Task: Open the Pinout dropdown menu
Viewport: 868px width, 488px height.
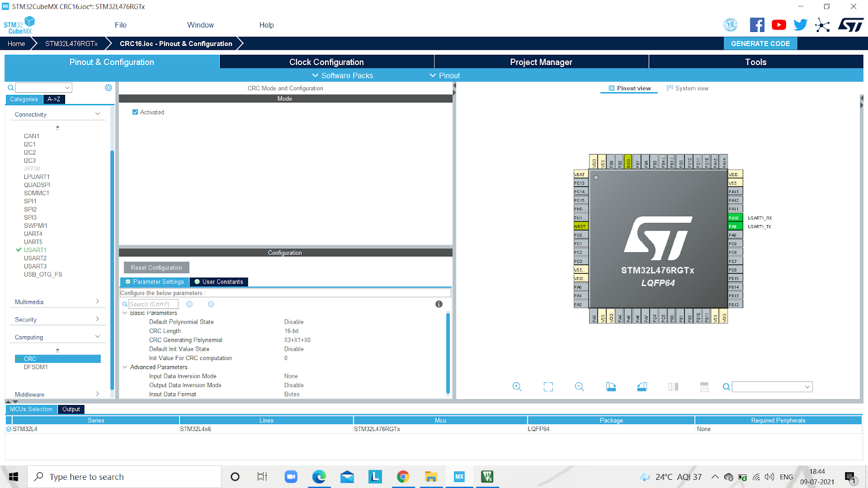Action: 445,75
